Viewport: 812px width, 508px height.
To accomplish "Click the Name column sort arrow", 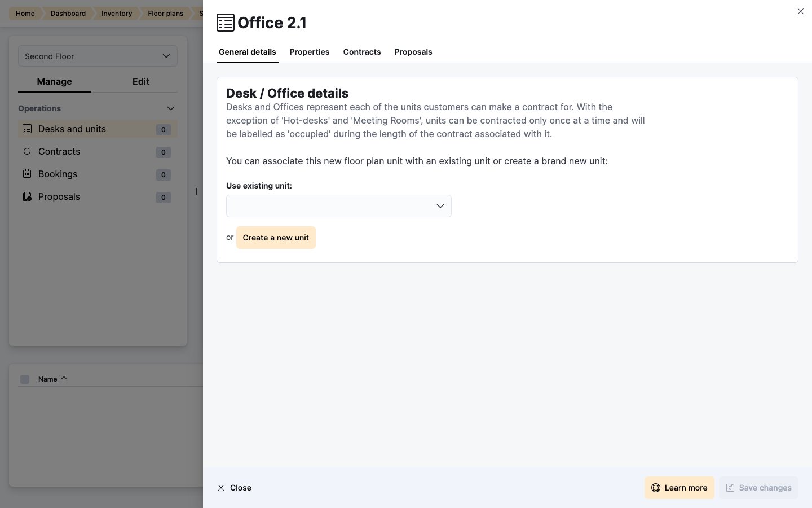I will click(64, 379).
